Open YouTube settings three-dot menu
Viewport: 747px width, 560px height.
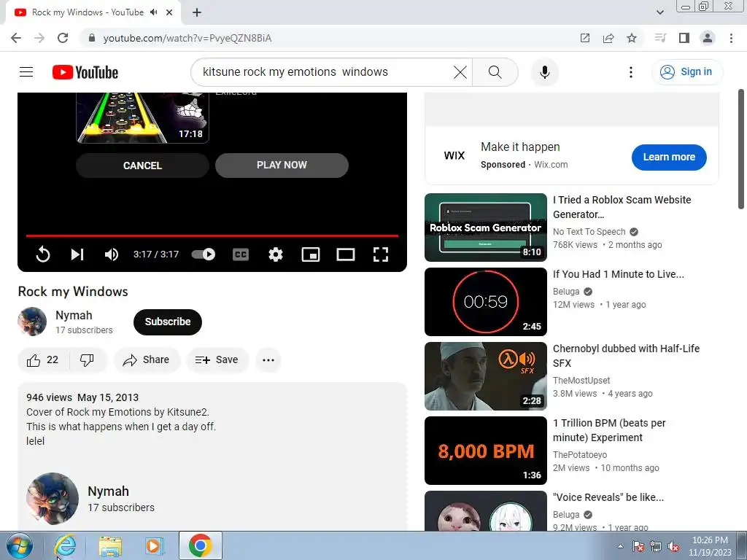coord(631,72)
